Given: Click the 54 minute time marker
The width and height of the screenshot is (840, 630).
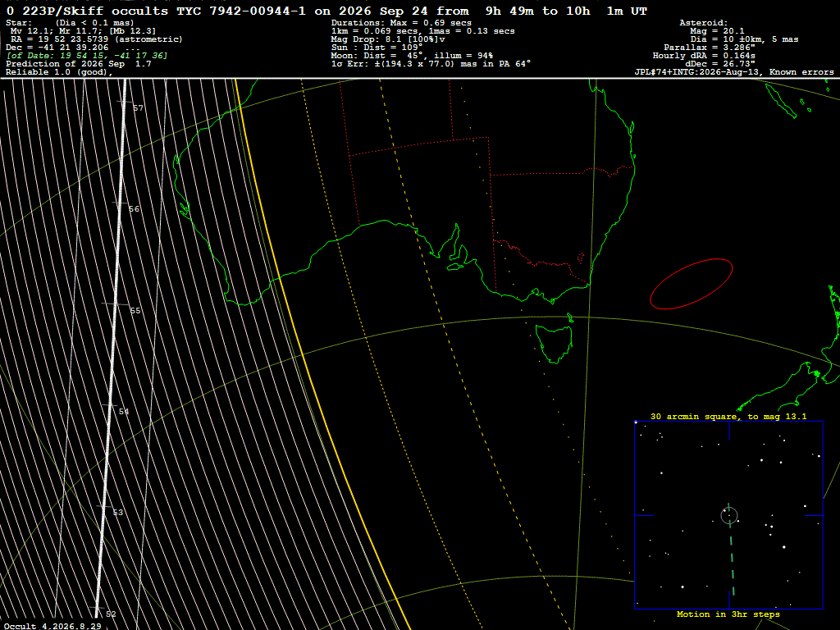Looking at the screenshot, I should [x=124, y=412].
